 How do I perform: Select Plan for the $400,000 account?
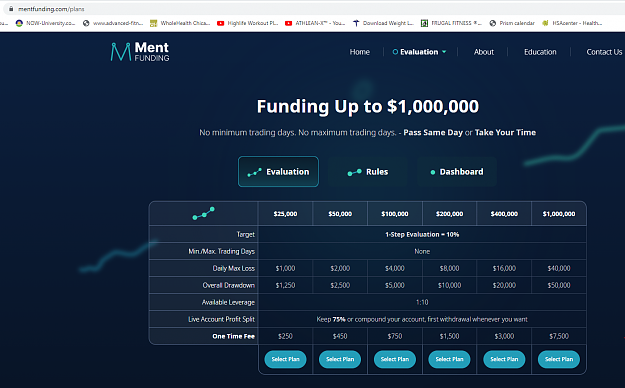[504, 359]
